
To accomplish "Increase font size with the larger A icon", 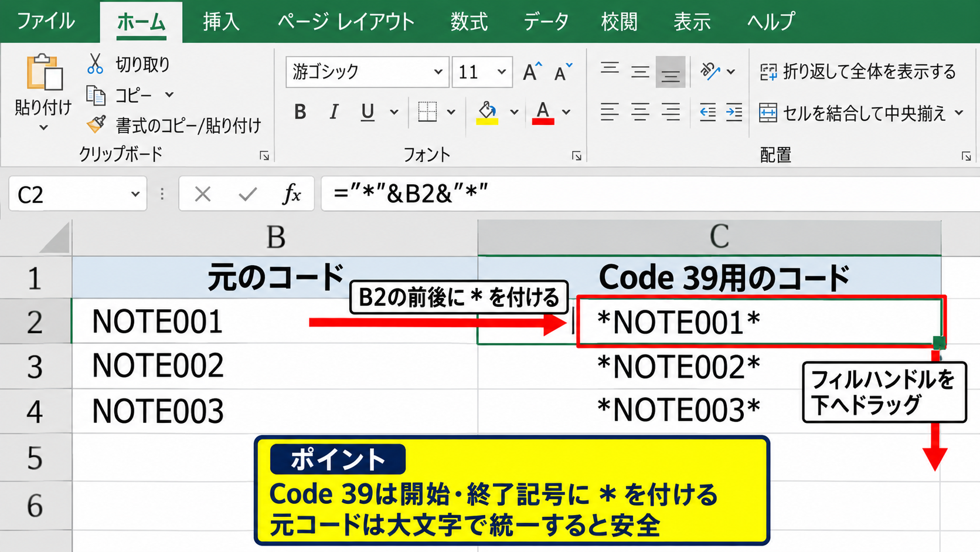I will coord(532,72).
